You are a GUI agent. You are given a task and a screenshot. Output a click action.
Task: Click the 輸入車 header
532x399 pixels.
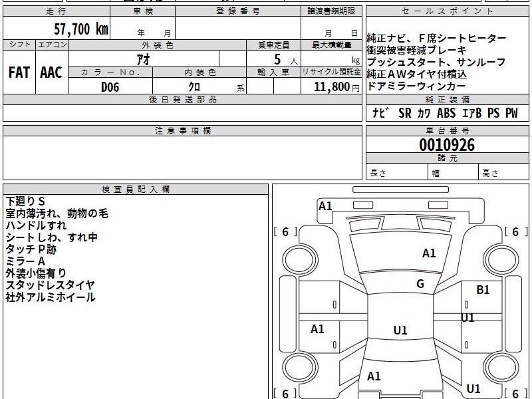point(273,72)
